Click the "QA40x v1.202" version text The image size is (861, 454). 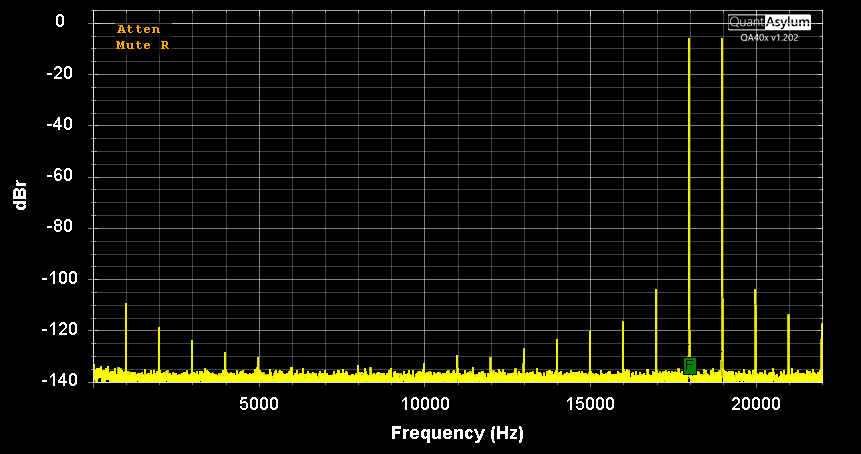click(769, 38)
